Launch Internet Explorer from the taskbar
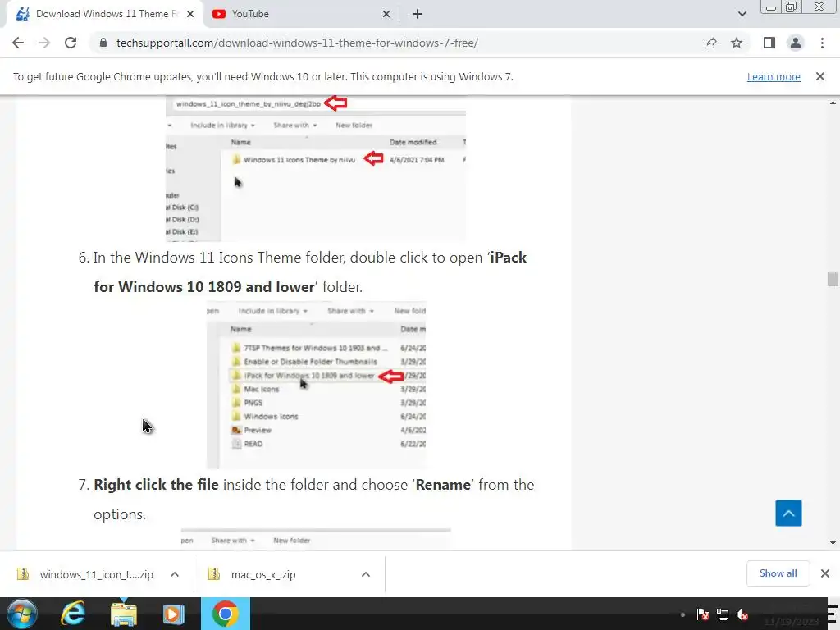The width and height of the screenshot is (840, 630). (73, 614)
